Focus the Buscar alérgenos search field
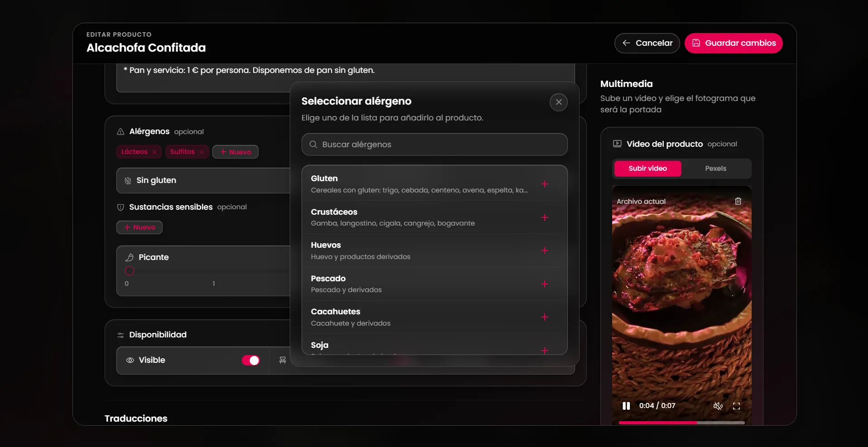This screenshot has height=447, width=868. pos(435,144)
